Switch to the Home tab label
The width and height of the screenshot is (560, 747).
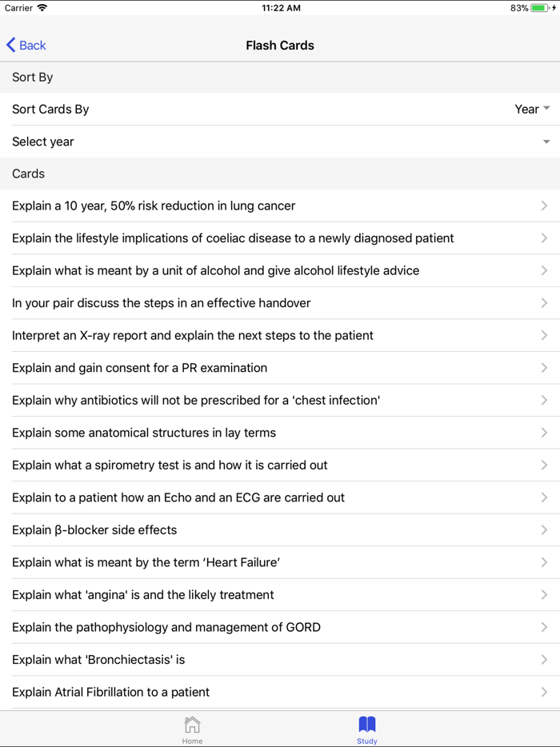(x=192, y=741)
